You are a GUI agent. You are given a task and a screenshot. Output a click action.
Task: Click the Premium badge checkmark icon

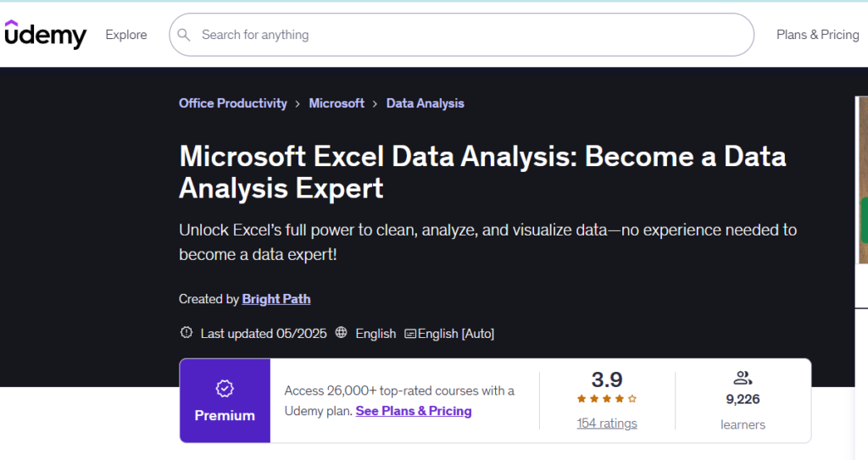tap(225, 389)
